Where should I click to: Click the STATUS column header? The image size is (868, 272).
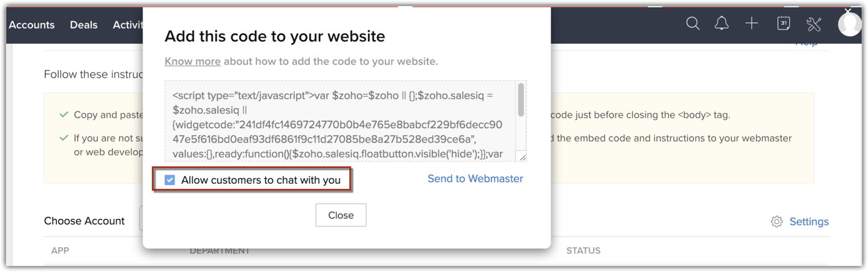583,251
